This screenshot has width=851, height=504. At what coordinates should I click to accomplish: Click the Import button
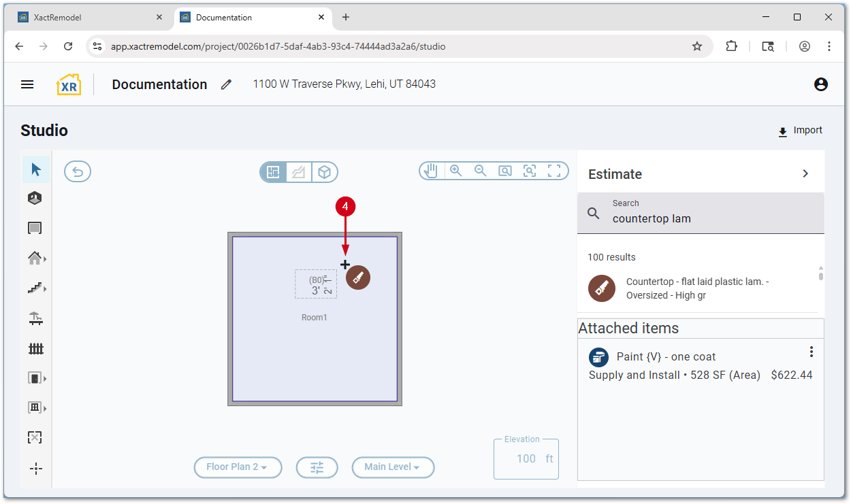point(800,131)
